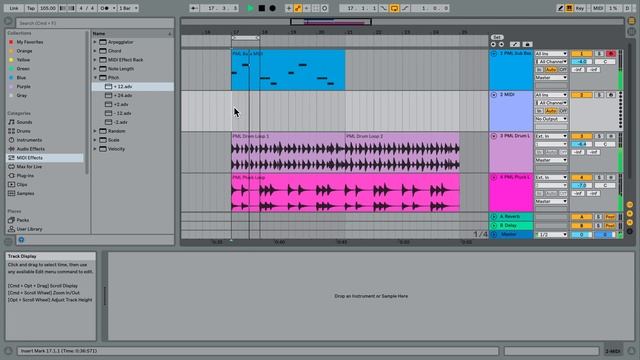
Task: Solo the A Reverb return track
Action: pyautogui.click(x=599, y=217)
